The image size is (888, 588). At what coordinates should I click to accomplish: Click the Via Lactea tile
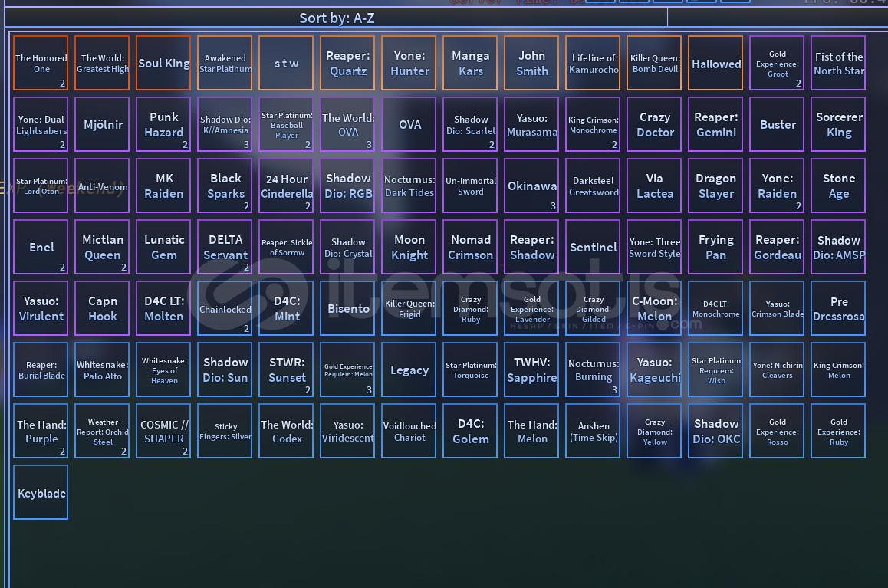click(654, 186)
